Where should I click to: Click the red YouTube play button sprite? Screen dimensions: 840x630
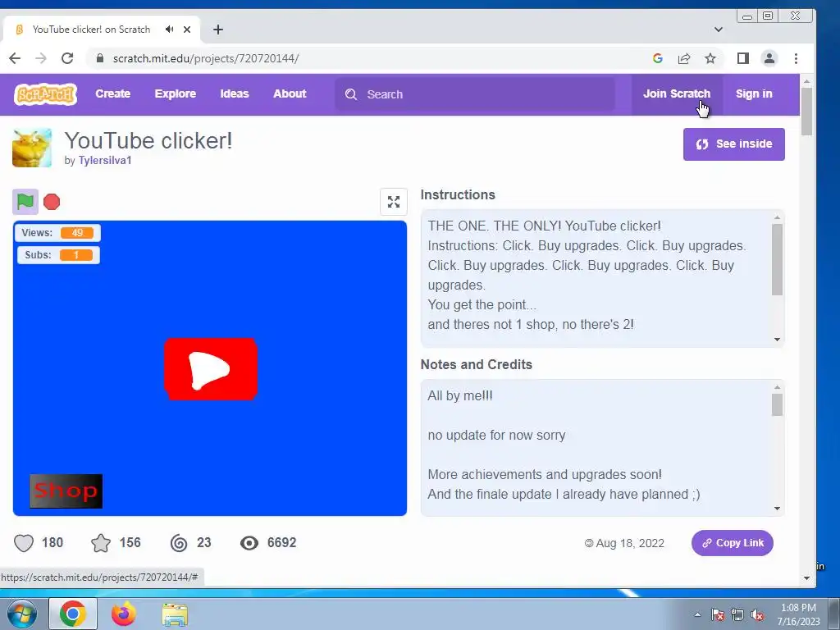point(211,369)
